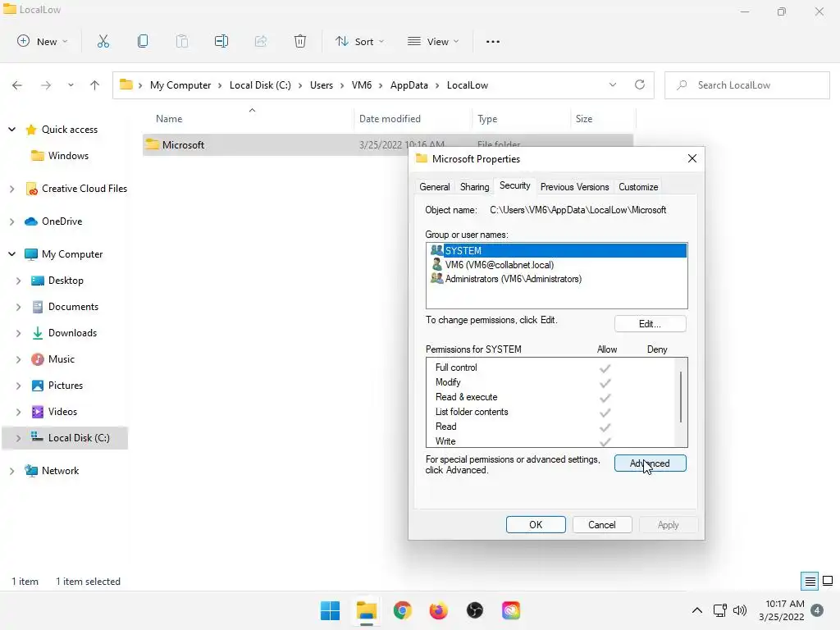Click the taskbar clock and date
This screenshot has height=630, width=840.
[x=782, y=610]
